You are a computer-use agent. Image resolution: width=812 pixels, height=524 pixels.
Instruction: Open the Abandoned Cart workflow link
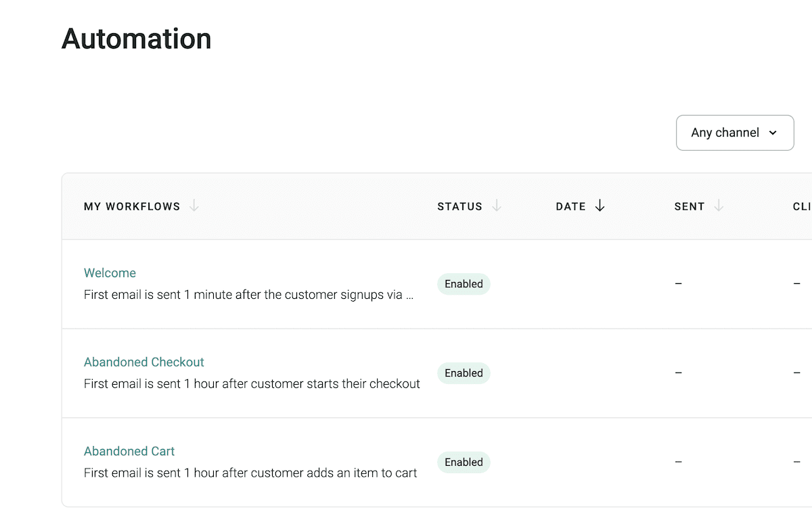click(129, 451)
